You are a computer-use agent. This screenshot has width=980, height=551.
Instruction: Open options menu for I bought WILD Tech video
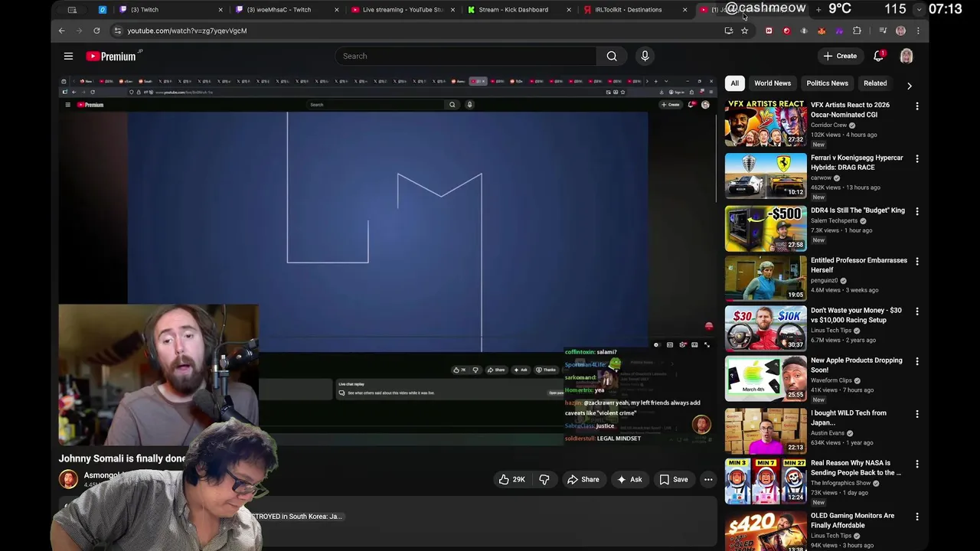[x=917, y=414]
